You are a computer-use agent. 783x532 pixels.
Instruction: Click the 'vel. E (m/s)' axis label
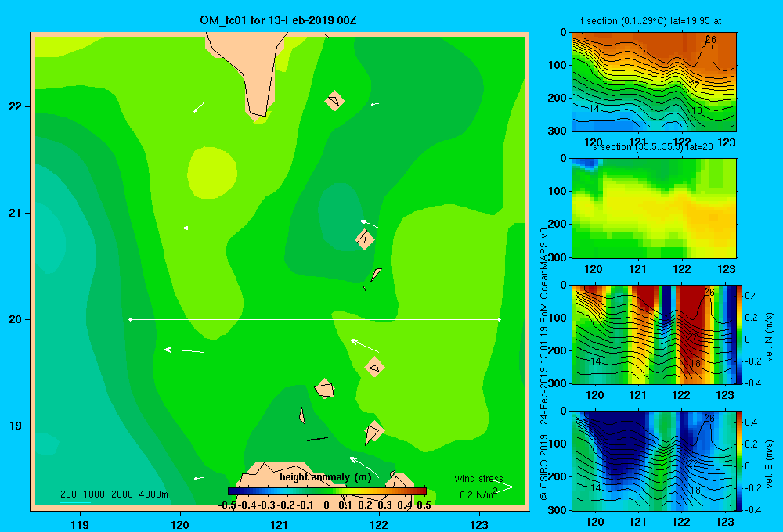pyautogui.click(x=770, y=463)
